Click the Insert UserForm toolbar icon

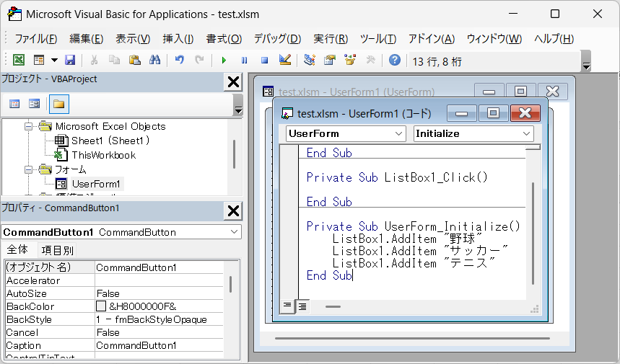point(39,60)
